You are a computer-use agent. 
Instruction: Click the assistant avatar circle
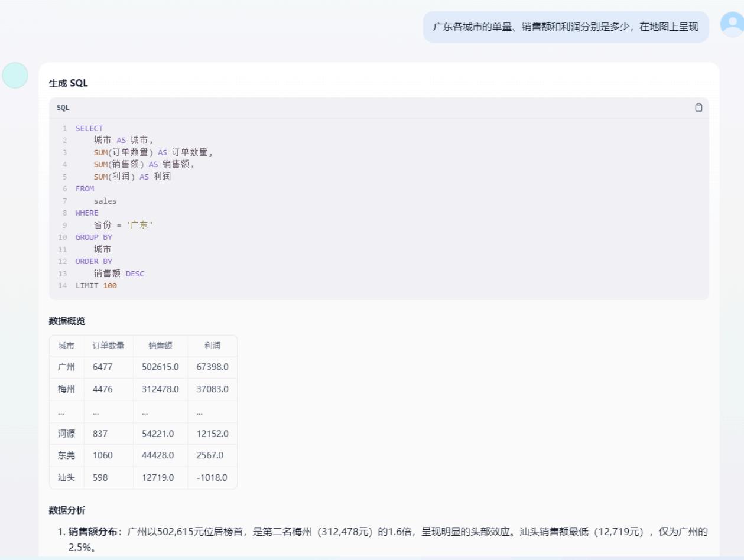[15, 75]
